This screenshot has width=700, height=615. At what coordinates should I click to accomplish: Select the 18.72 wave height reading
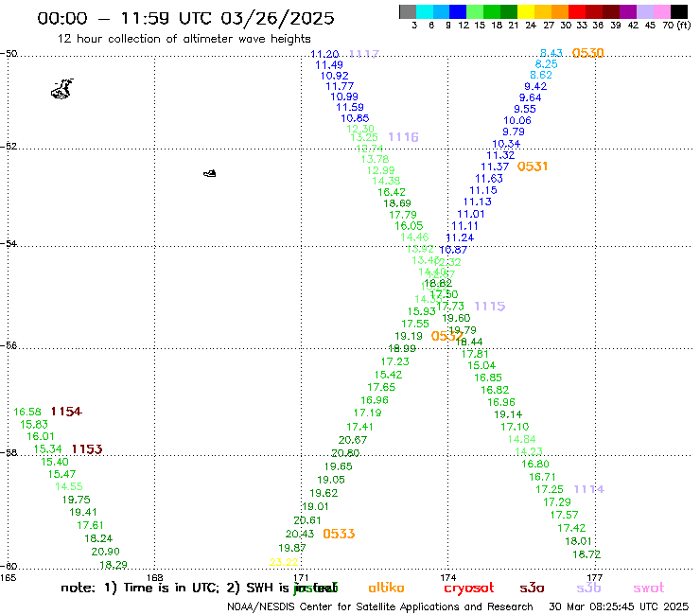tap(586, 554)
